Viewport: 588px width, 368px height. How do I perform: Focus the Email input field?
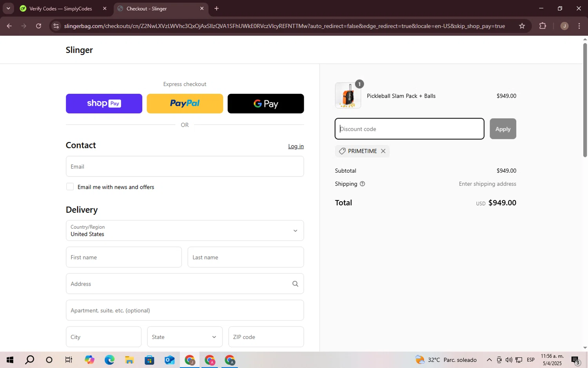[x=185, y=166]
